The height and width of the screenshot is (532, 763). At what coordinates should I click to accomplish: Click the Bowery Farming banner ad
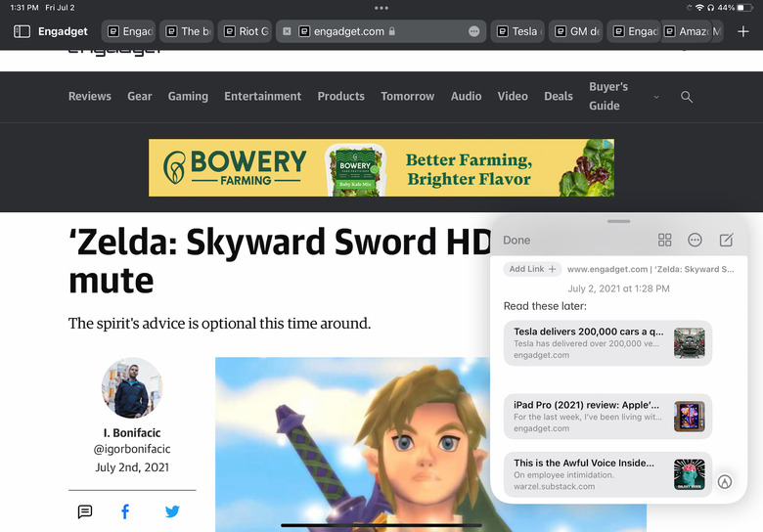[381, 168]
